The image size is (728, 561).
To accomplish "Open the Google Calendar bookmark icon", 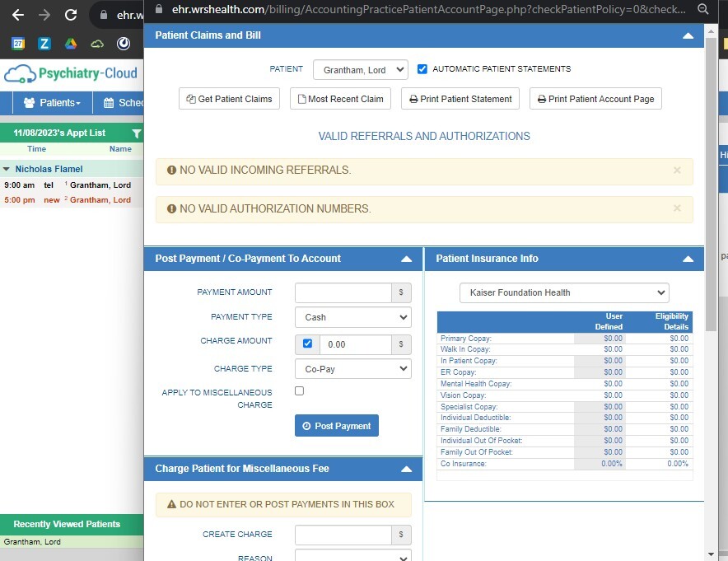I will pyautogui.click(x=18, y=44).
